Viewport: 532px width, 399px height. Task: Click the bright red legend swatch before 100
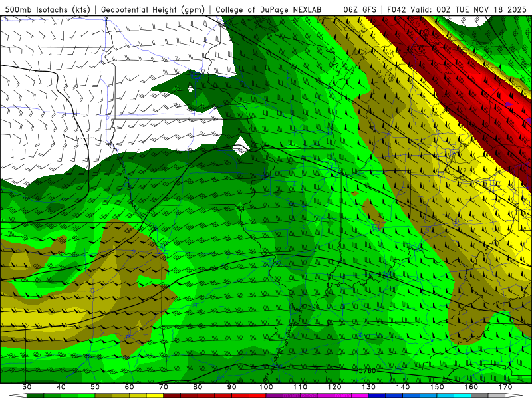click(257, 396)
